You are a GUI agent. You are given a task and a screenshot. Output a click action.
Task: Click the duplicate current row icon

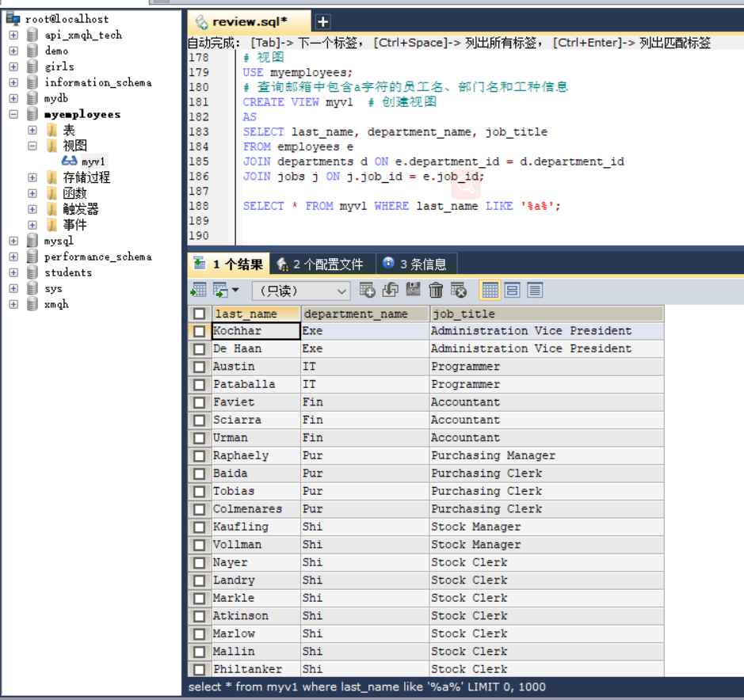click(x=390, y=290)
